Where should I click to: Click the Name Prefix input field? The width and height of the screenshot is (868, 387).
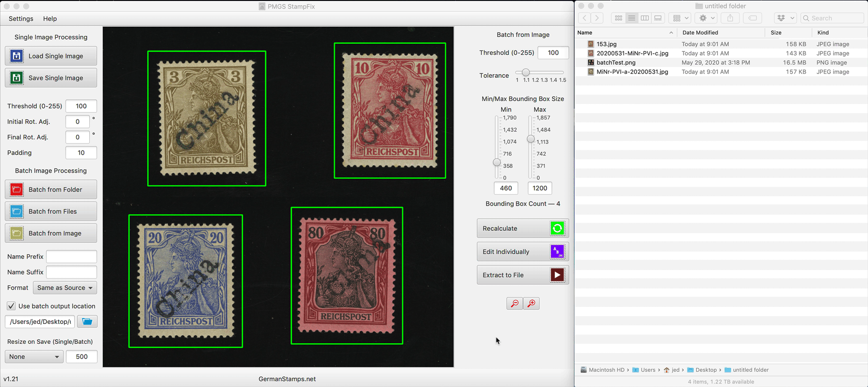(71, 257)
